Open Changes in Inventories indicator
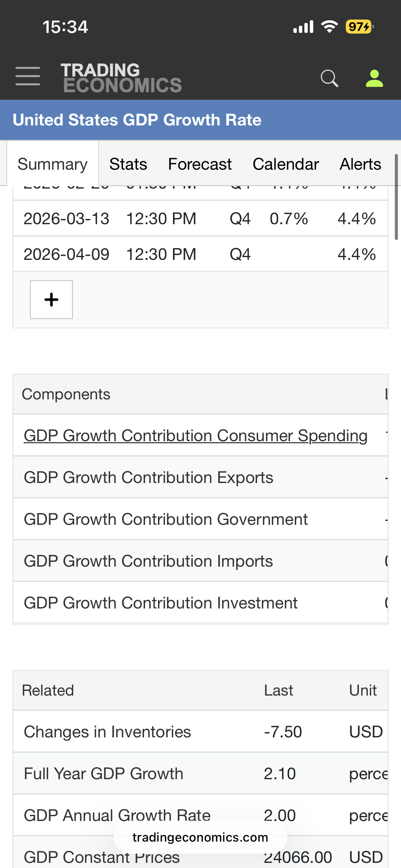This screenshot has height=868, width=401. click(x=107, y=732)
